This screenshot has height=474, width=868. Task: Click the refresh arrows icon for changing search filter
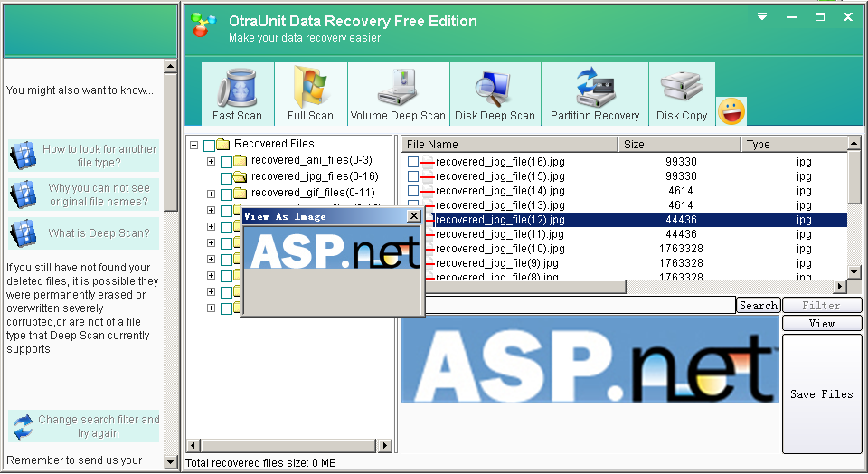click(24, 426)
